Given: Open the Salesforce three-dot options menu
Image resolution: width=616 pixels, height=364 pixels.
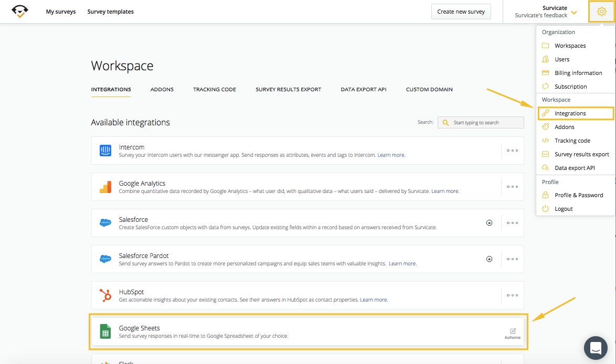Looking at the screenshot, I should pos(512,222).
